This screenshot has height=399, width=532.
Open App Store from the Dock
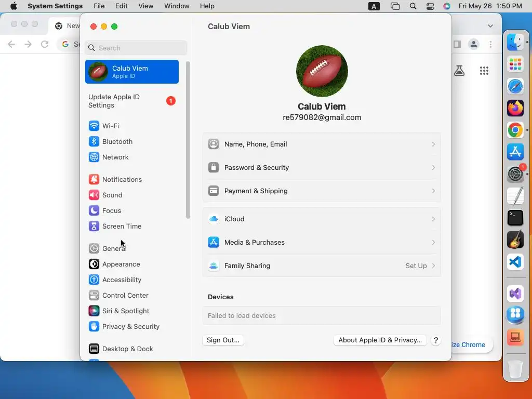(515, 152)
